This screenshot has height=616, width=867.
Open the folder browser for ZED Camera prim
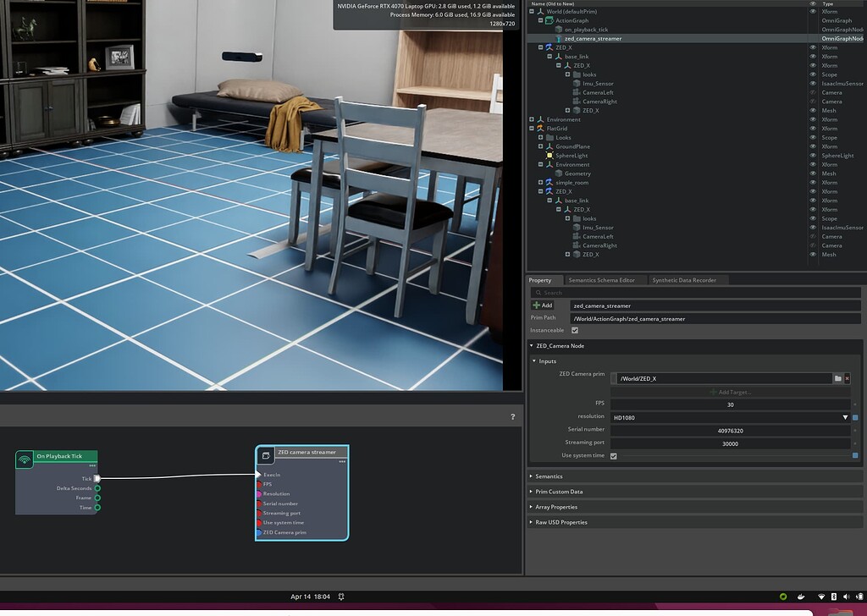838,377
